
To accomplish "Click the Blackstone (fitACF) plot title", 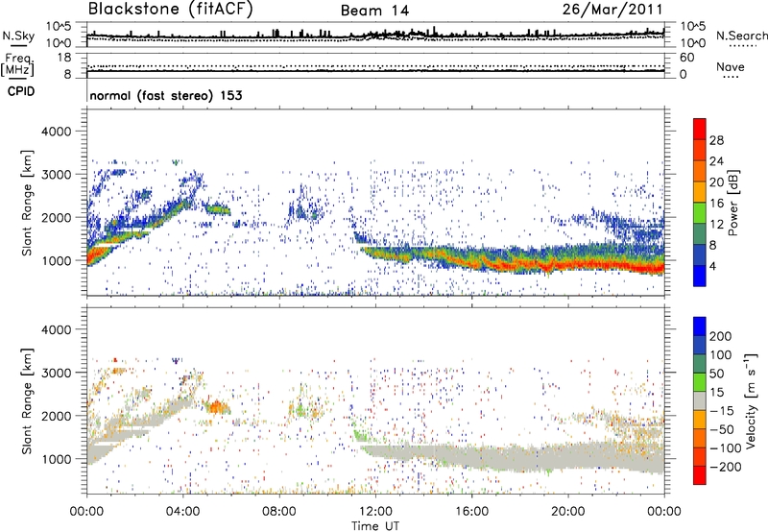I will (170, 10).
